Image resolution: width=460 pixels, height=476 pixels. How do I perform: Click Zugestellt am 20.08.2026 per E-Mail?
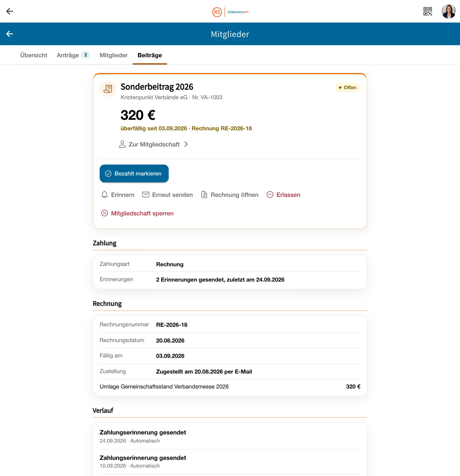[x=204, y=372]
